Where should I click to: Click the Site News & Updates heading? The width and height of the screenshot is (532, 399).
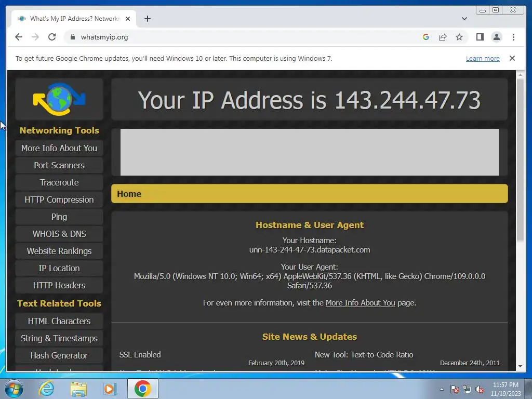click(x=310, y=337)
